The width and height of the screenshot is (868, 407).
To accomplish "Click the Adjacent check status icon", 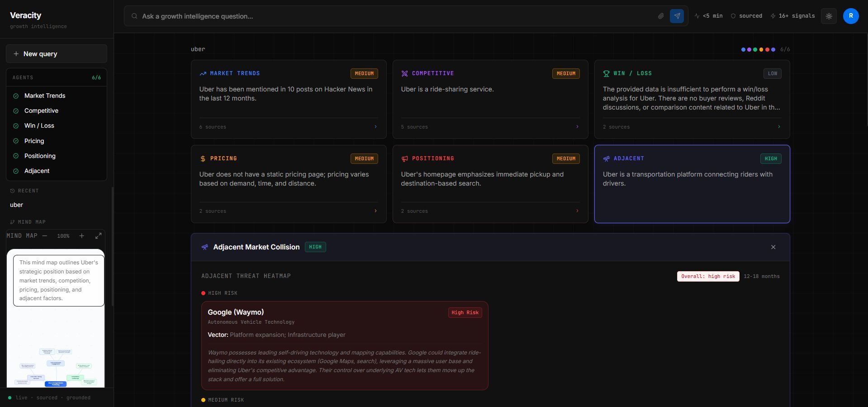I will (16, 171).
